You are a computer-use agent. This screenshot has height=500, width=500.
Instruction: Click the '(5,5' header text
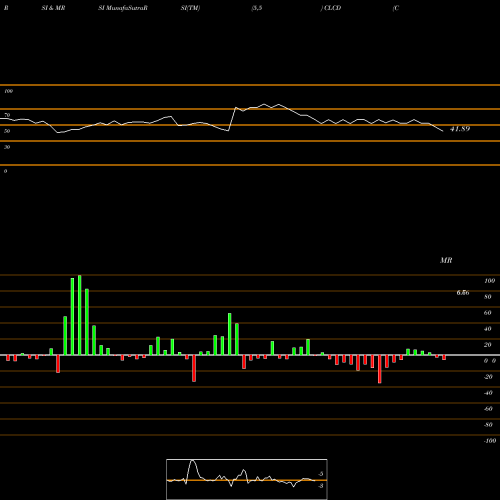[257, 8]
